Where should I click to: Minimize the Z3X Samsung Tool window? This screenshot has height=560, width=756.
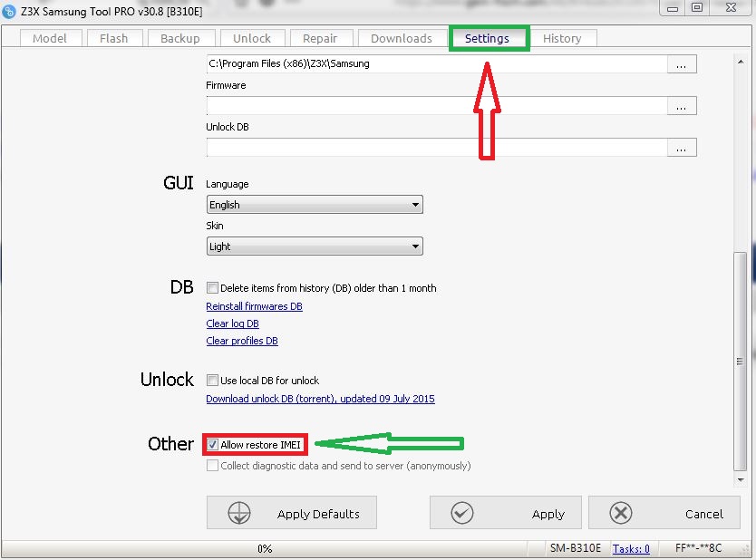click(674, 8)
